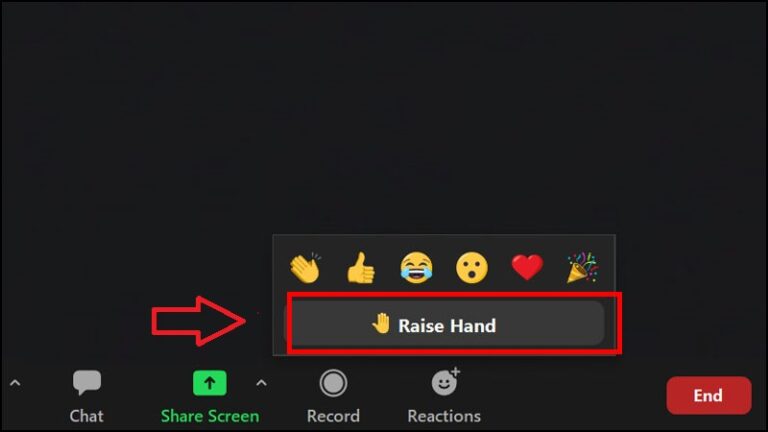Open share options chevron beside Share Screen
This screenshot has height=432, width=768.
tap(262, 383)
